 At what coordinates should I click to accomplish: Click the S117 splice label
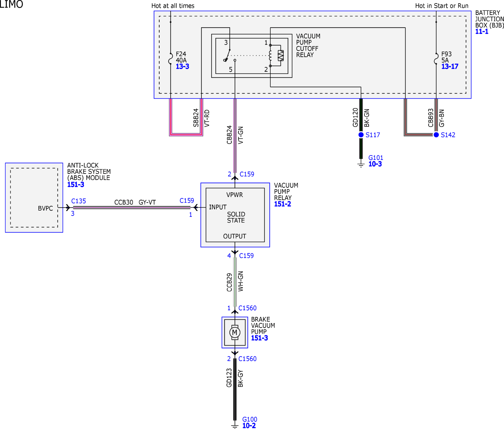click(373, 135)
